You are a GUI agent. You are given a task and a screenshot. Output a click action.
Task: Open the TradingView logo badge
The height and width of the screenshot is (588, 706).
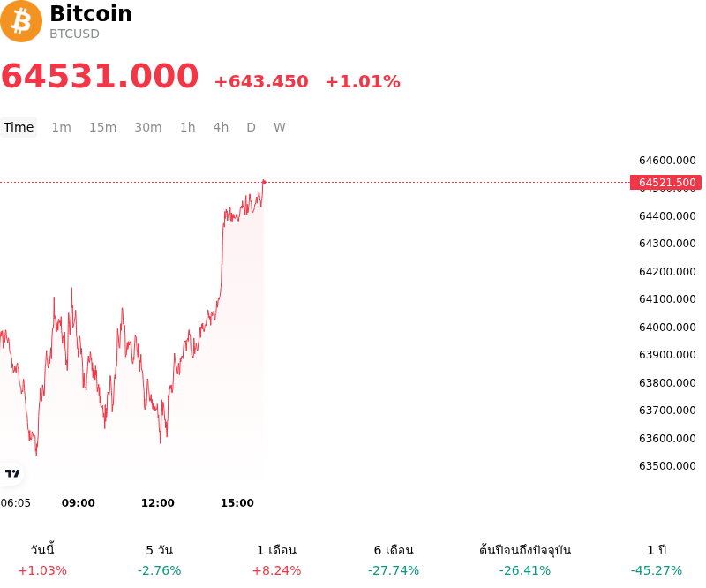11,473
